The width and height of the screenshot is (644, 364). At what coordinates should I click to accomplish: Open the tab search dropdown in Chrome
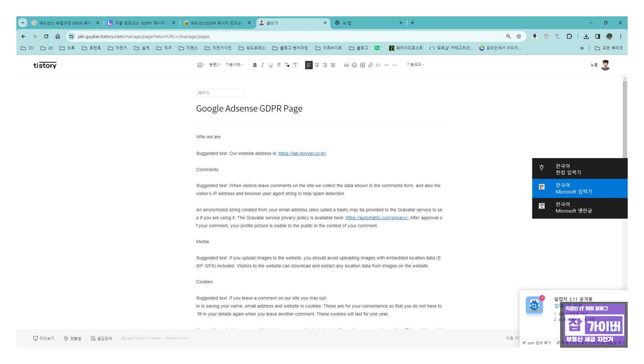pyautogui.click(x=23, y=23)
